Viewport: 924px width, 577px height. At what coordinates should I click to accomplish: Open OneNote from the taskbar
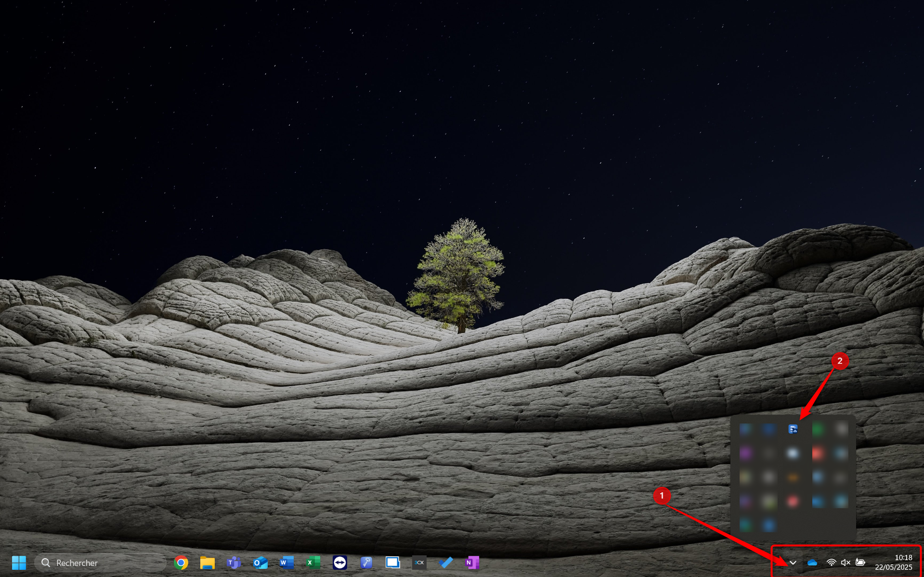(x=472, y=562)
